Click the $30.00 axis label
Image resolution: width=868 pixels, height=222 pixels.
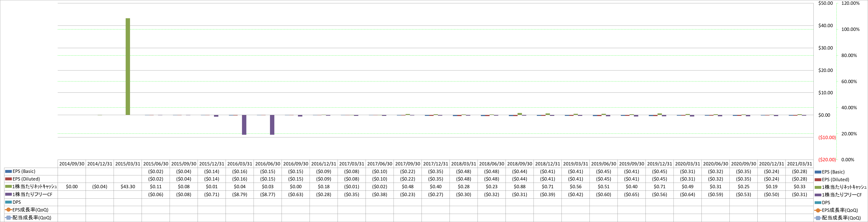point(825,48)
